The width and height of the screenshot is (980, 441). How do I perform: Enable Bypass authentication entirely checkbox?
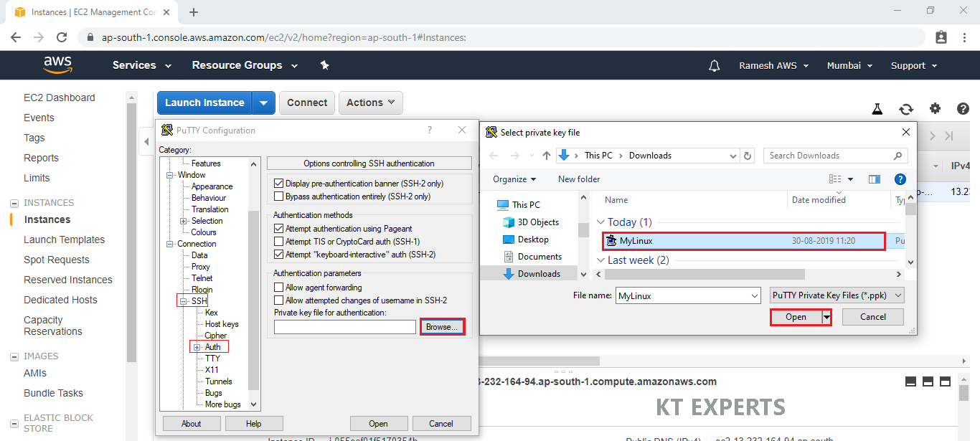click(280, 196)
